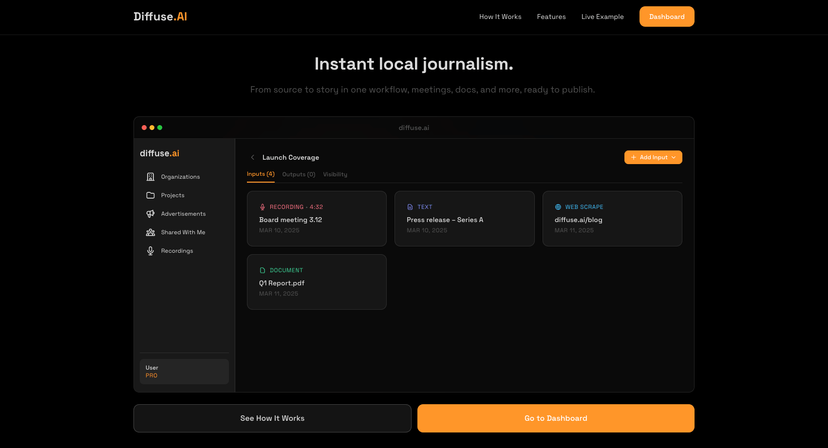The image size is (828, 448).
Task: Click the red microphone icon on Board meeting card
Action: click(x=263, y=207)
